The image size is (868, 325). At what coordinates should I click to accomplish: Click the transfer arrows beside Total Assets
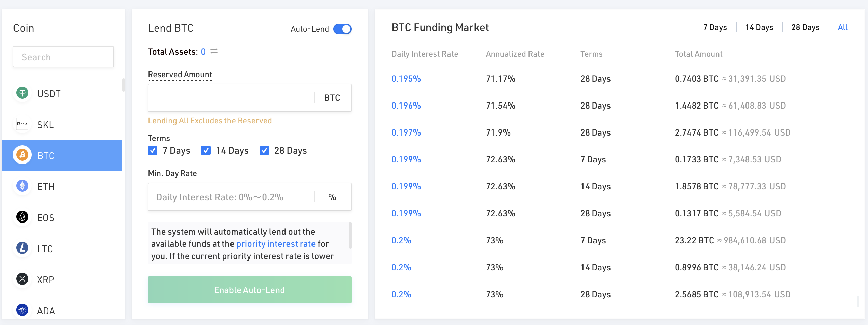214,51
